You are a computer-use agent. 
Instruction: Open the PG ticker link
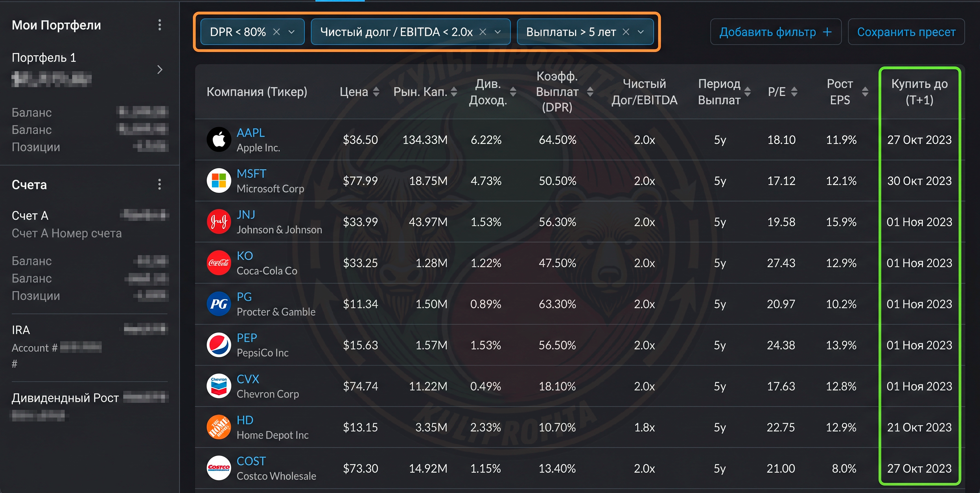[x=244, y=297]
